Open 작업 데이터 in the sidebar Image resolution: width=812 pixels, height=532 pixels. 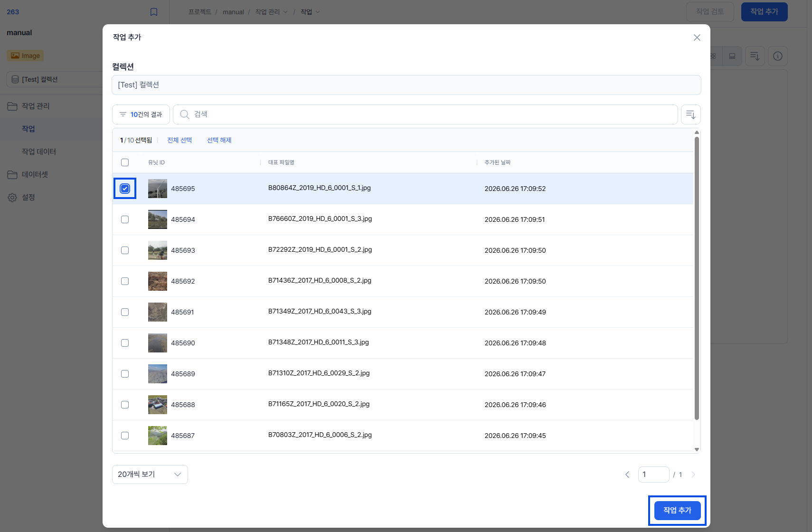(x=39, y=152)
